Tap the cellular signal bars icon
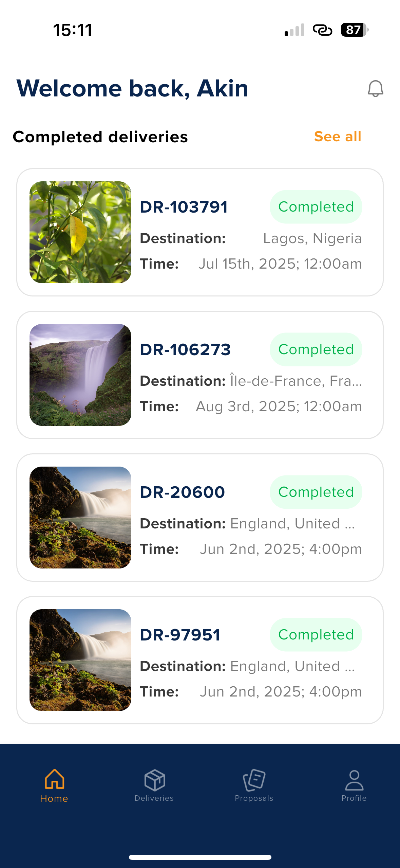The height and width of the screenshot is (868, 400). coord(294,30)
